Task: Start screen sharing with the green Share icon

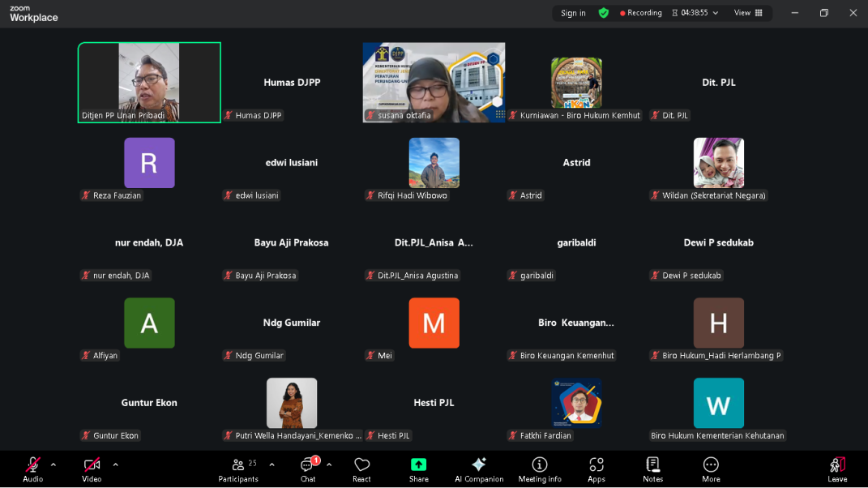Action: [418, 469]
